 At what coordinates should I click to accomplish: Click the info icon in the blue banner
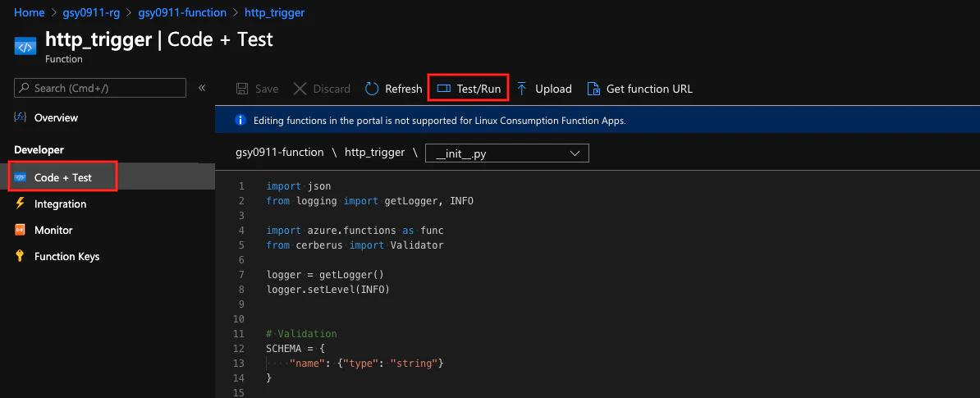tap(240, 121)
